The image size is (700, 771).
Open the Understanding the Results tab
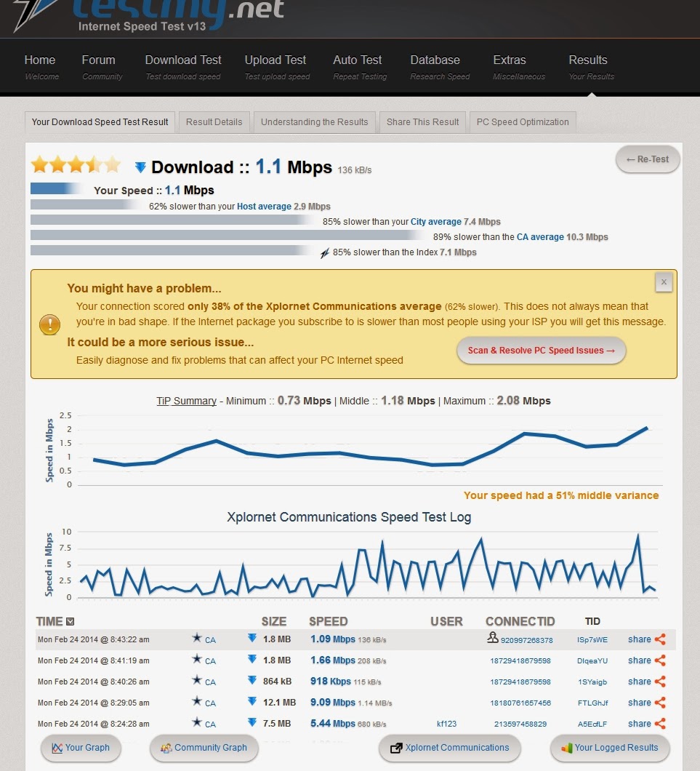(x=314, y=122)
